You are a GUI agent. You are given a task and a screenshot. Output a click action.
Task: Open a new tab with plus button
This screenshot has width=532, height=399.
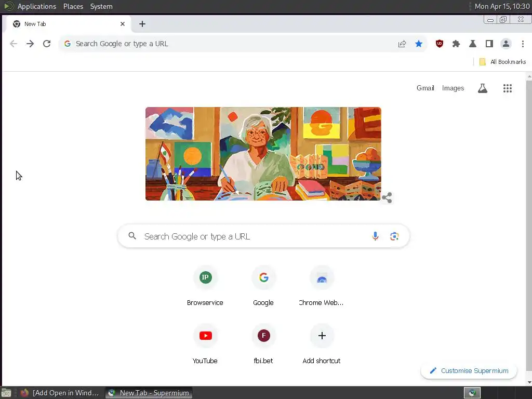(142, 24)
